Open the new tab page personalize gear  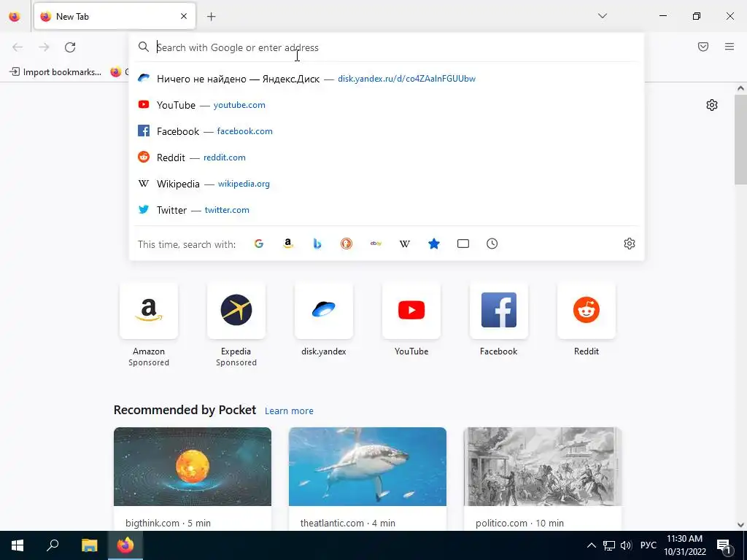[712, 105]
